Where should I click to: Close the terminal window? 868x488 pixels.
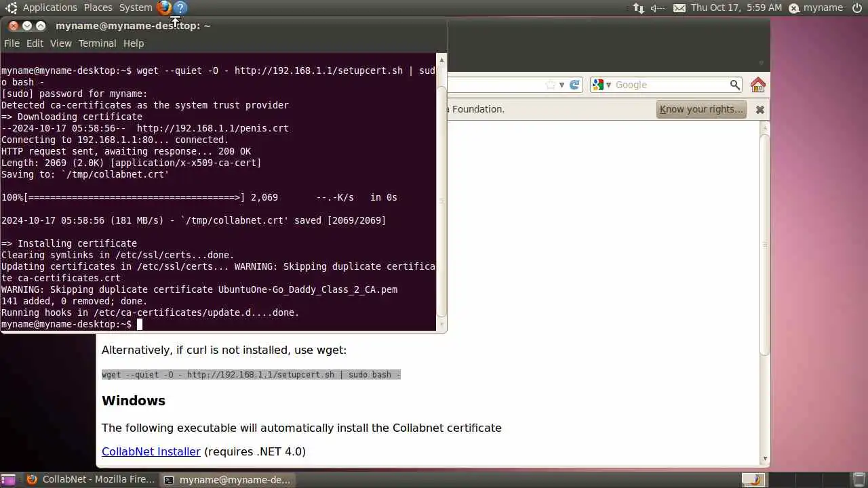[x=14, y=26]
